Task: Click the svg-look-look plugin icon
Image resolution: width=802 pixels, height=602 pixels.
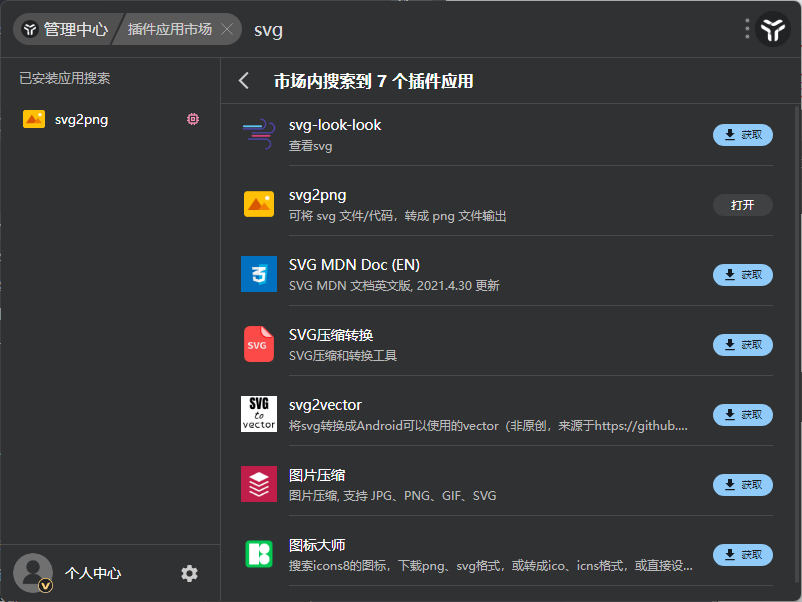Action: click(x=258, y=134)
